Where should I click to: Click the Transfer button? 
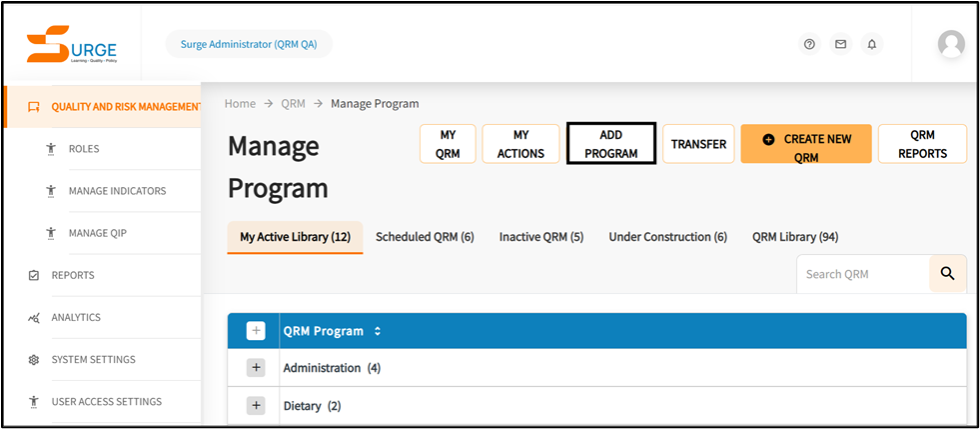(x=698, y=144)
